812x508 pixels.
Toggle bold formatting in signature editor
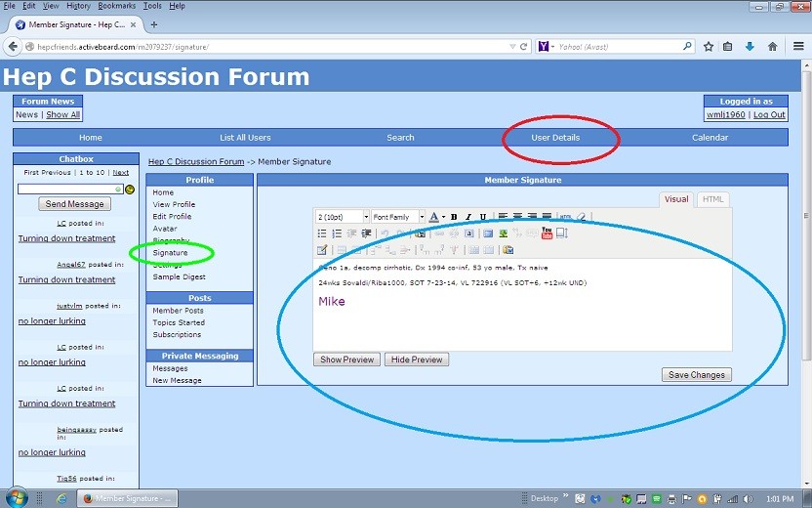click(454, 217)
